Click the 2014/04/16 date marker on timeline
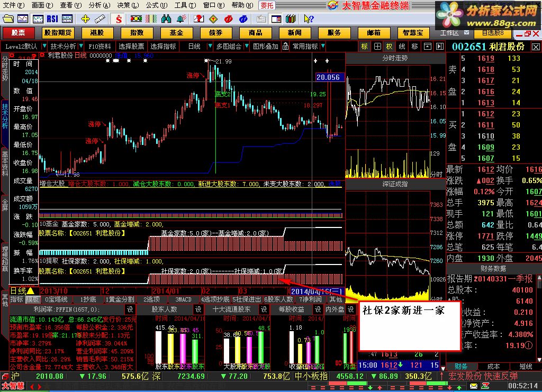This screenshot has height=392, width=542. coord(317,291)
